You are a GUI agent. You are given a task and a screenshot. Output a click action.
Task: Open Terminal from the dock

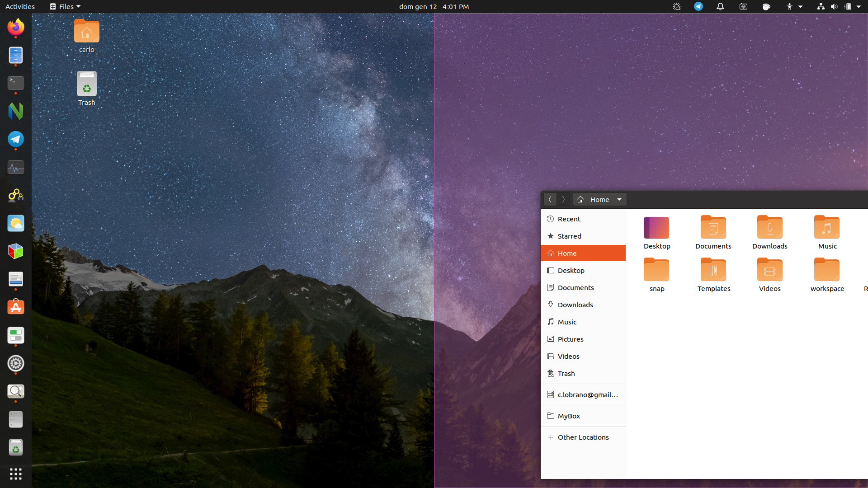(16, 83)
